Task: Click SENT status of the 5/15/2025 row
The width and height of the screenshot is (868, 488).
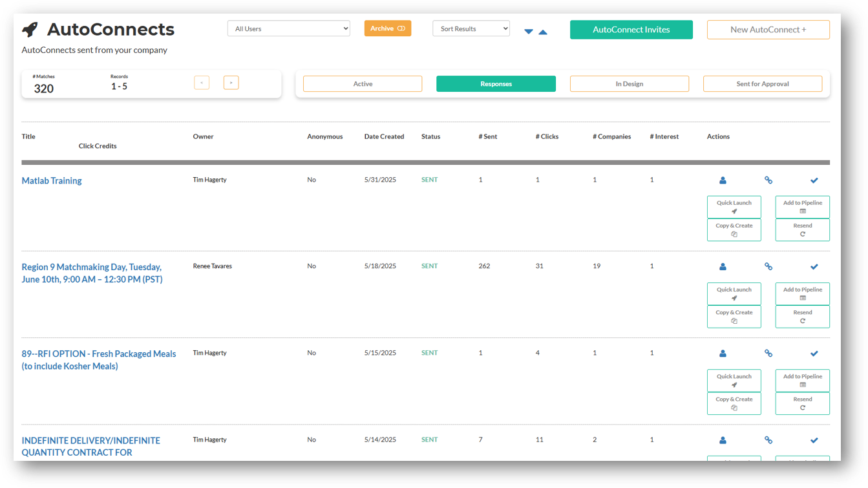Action: tap(430, 353)
